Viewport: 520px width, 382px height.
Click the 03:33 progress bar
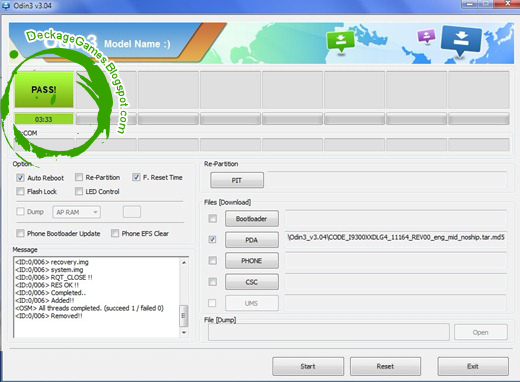(44, 119)
